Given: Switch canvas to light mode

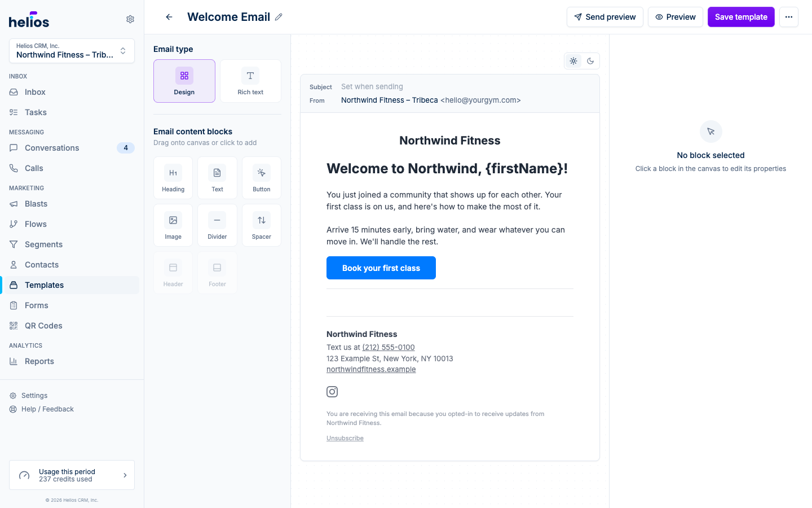Looking at the screenshot, I should pyautogui.click(x=573, y=61).
